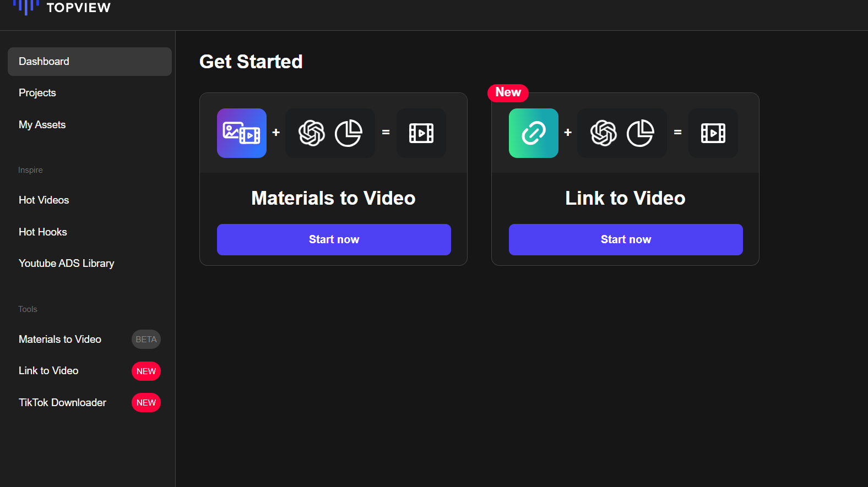868x487 pixels.
Task: Click the Inspire section label
Action: [30, 170]
